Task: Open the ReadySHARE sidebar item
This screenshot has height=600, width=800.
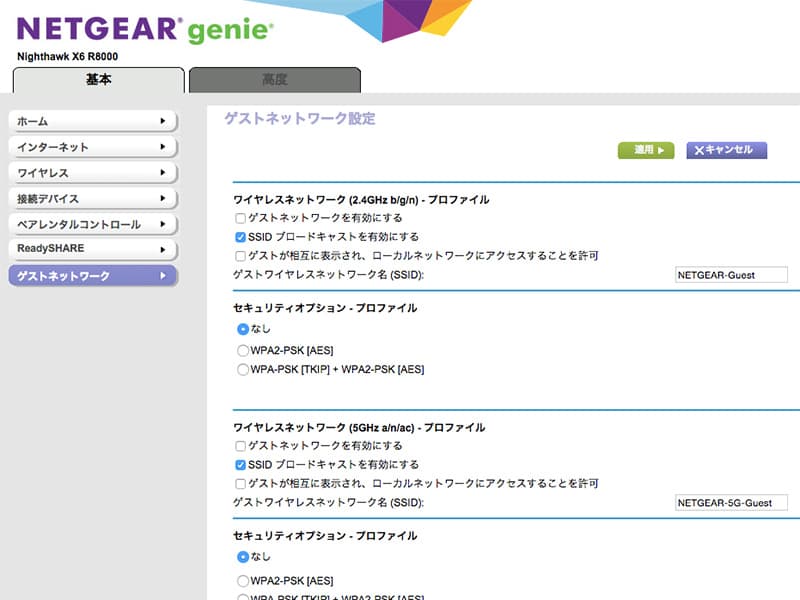Action: (x=92, y=248)
